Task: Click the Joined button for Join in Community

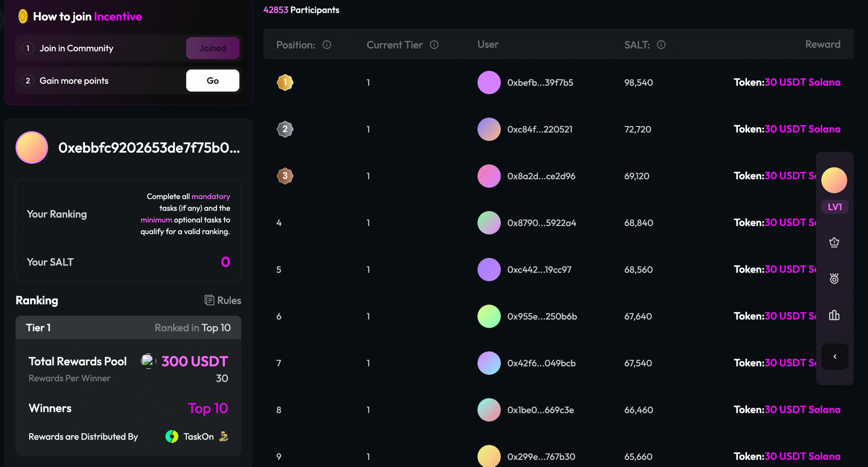Action: (x=213, y=48)
